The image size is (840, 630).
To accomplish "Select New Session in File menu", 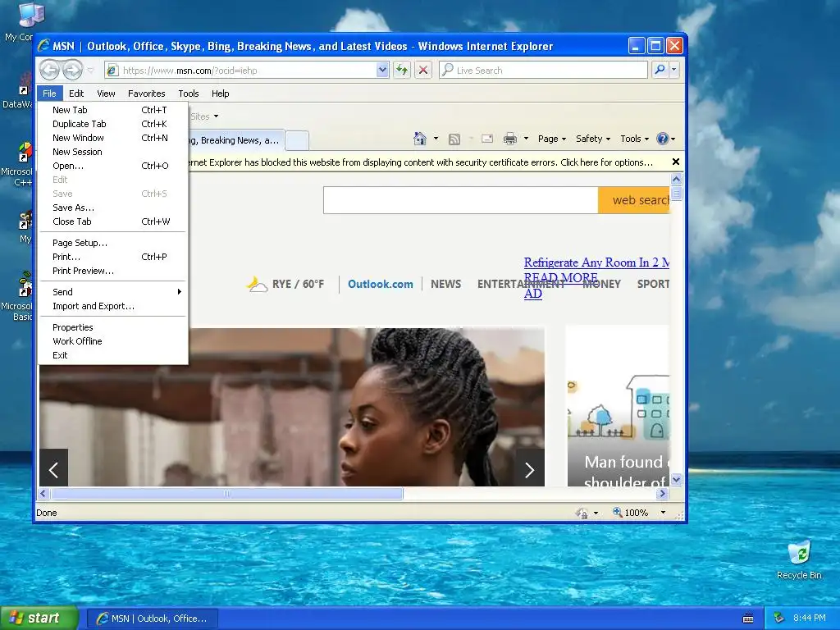I will coord(112,152).
